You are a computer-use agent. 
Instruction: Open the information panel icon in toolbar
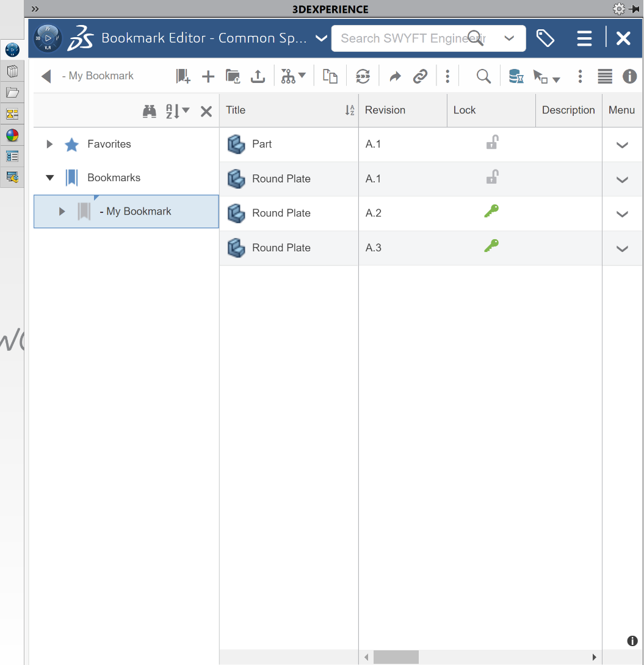[629, 76]
